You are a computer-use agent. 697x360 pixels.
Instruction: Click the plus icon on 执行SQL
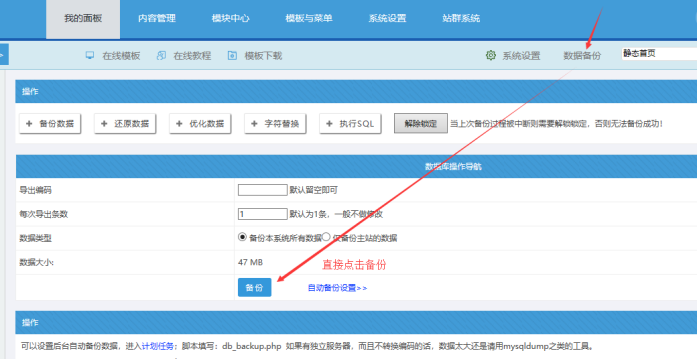click(x=329, y=124)
